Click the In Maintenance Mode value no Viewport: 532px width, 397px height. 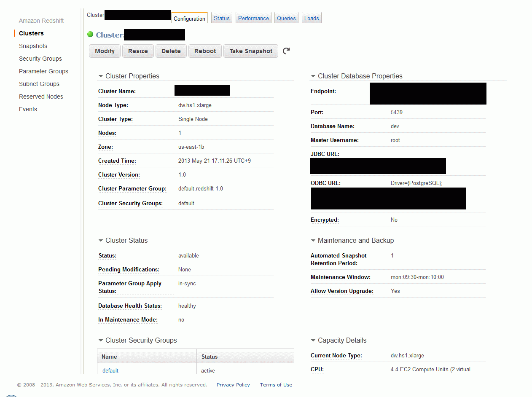tap(181, 320)
